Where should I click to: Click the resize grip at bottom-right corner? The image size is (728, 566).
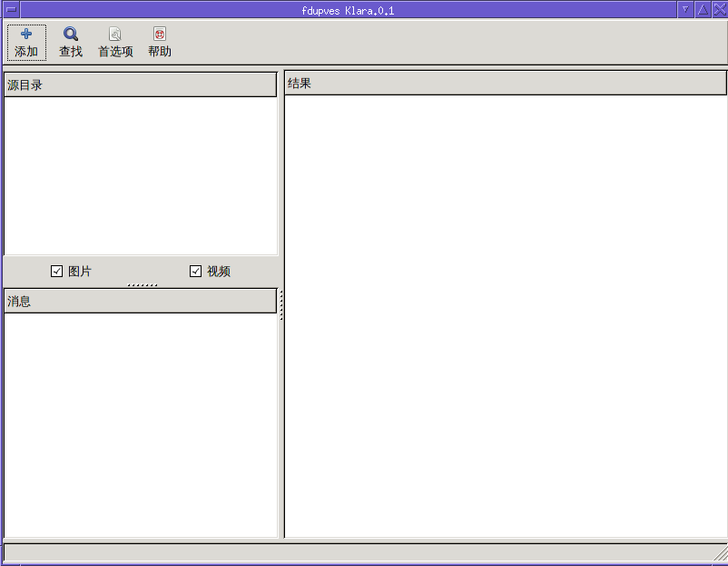click(720, 551)
